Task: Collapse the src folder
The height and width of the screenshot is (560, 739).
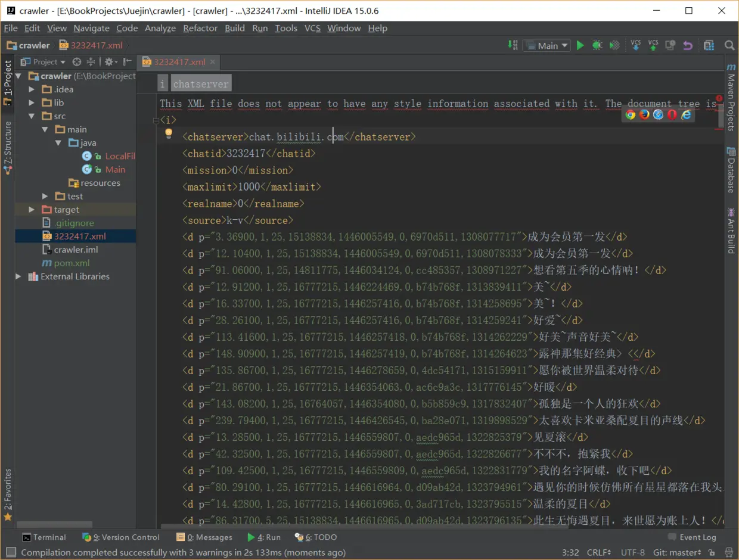Action: pos(32,116)
